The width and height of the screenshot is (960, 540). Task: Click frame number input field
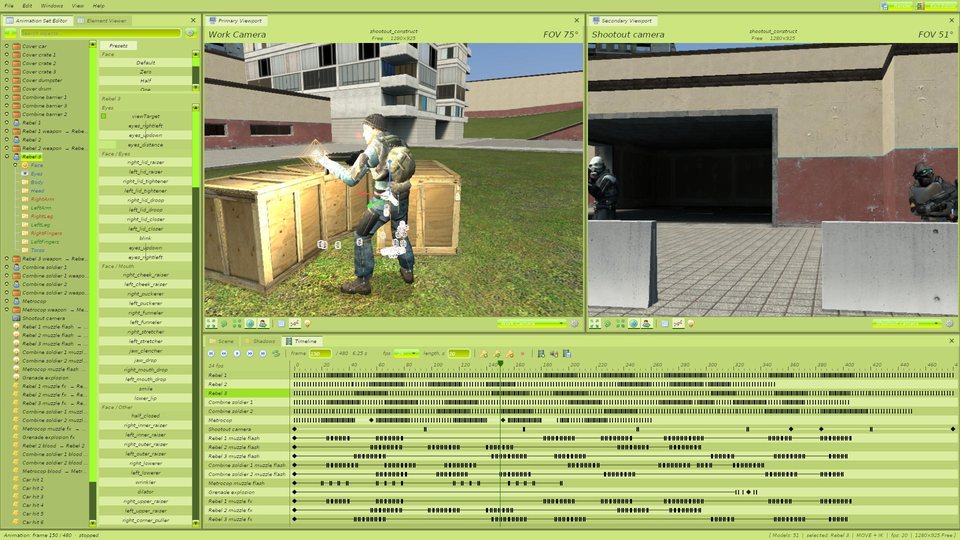[320, 353]
